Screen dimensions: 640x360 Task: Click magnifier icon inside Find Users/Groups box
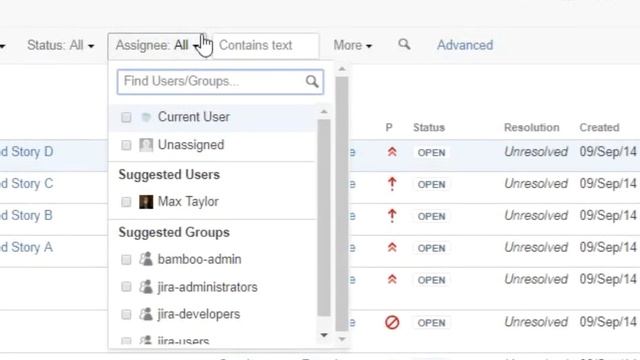click(312, 82)
